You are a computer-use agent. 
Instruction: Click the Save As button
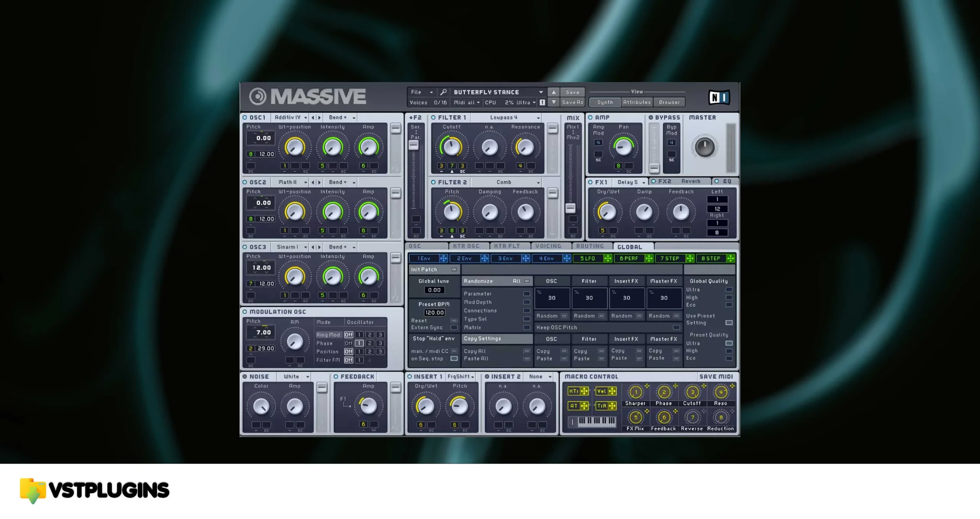(x=572, y=102)
